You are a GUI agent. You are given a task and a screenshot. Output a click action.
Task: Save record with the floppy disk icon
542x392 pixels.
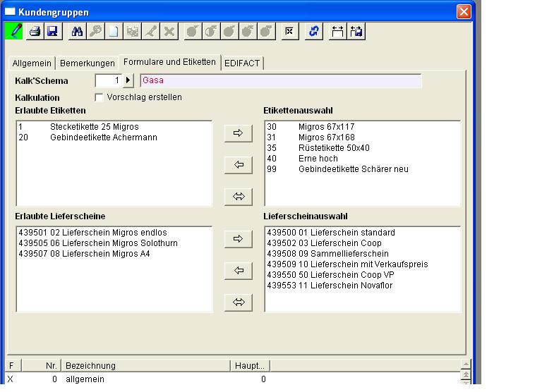(53, 32)
